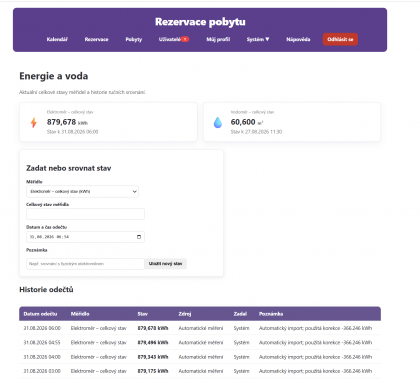Viewport: 420px width, 383px height.
Task: Click the 60,600 m³ water meter reading
Action: click(x=247, y=122)
